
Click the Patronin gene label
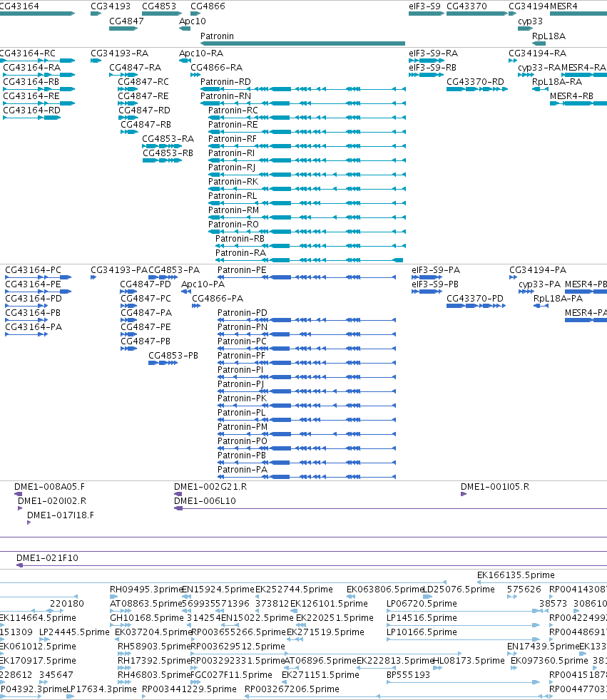click(217, 36)
